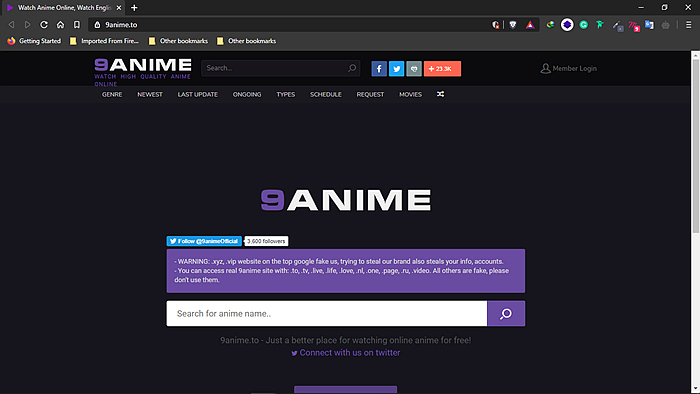Go to the MOVIES nav item
The height and width of the screenshot is (394, 700).
point(410,95)
